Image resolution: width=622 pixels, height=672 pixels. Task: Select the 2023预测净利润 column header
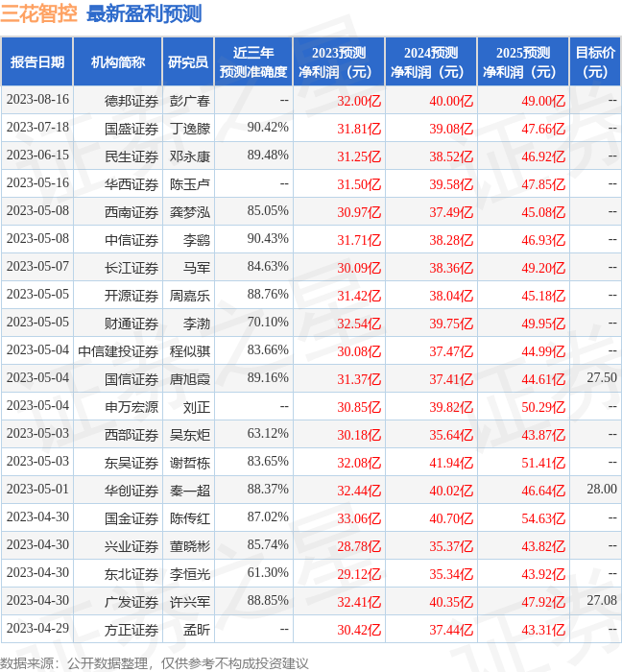tap(339, 61)
